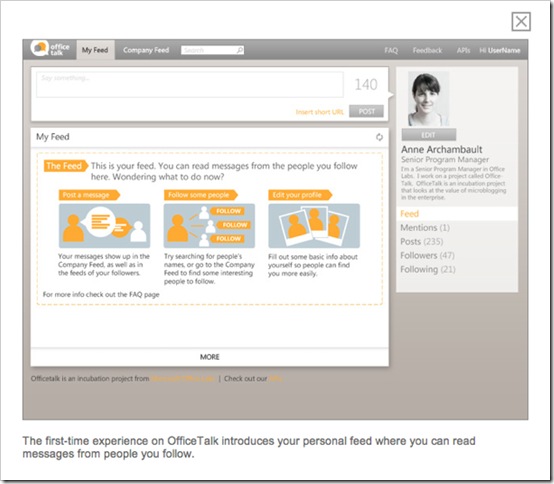Viewport: 554px width, 484px height.
Task: Open the Company Feed tab
Action: coord(146,50)
